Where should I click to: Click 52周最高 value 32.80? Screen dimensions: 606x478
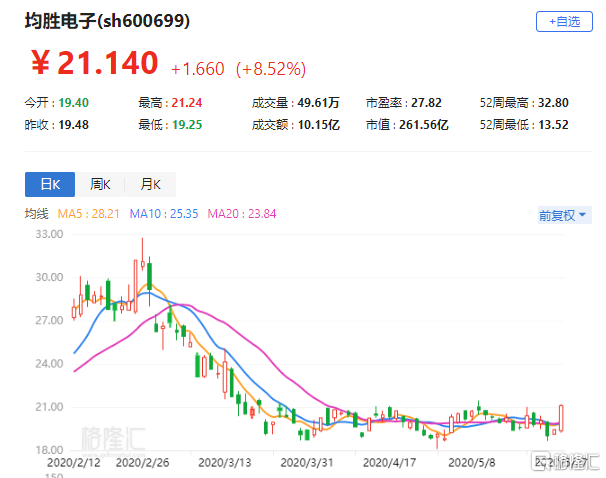tap(553, 103)
